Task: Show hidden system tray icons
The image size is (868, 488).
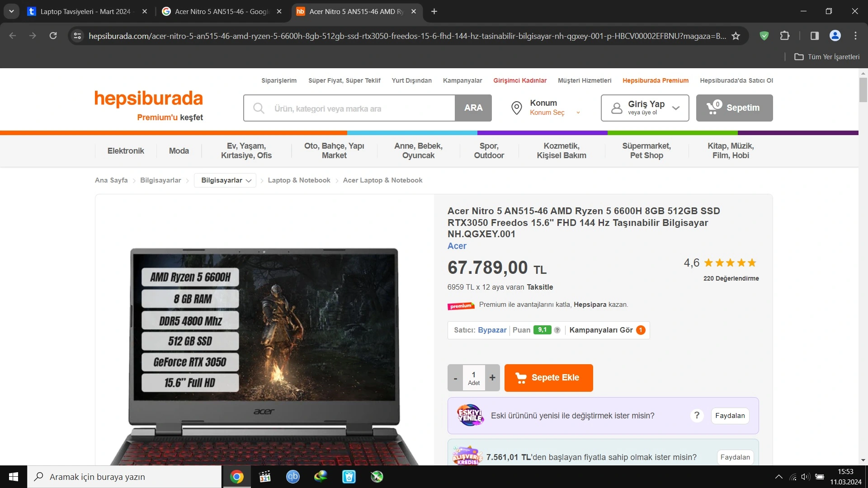Action: point(778,477)
